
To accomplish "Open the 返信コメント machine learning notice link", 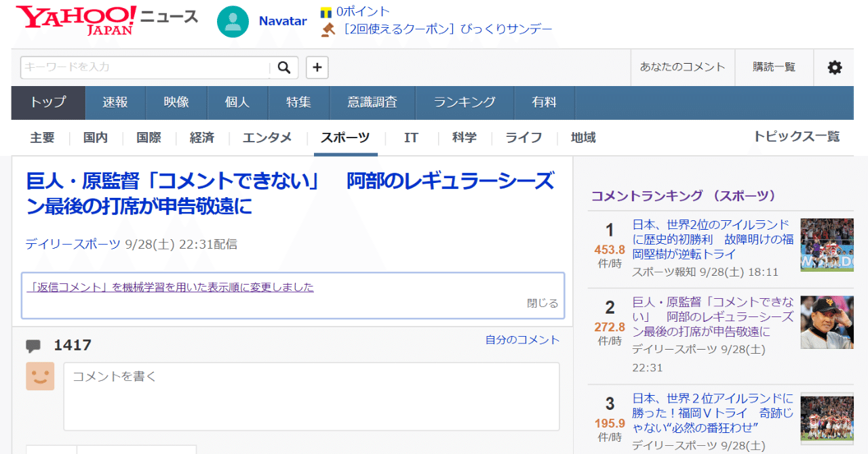I will [x=170, y=287].
